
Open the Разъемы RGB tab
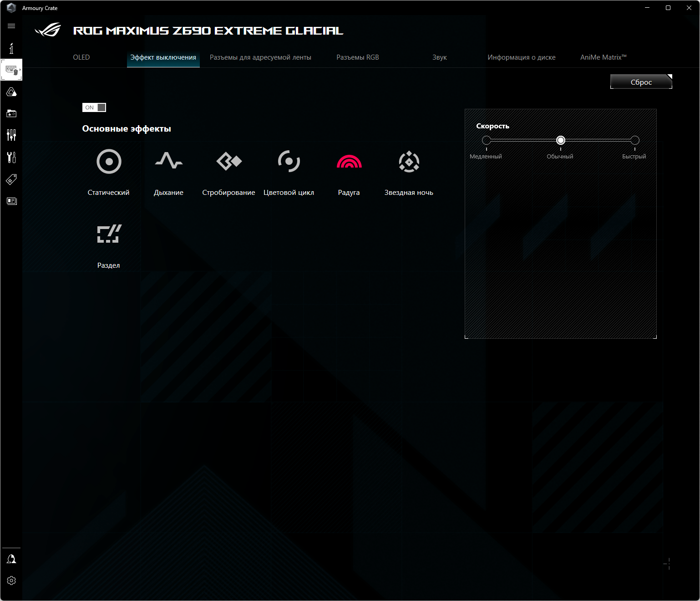358,57
